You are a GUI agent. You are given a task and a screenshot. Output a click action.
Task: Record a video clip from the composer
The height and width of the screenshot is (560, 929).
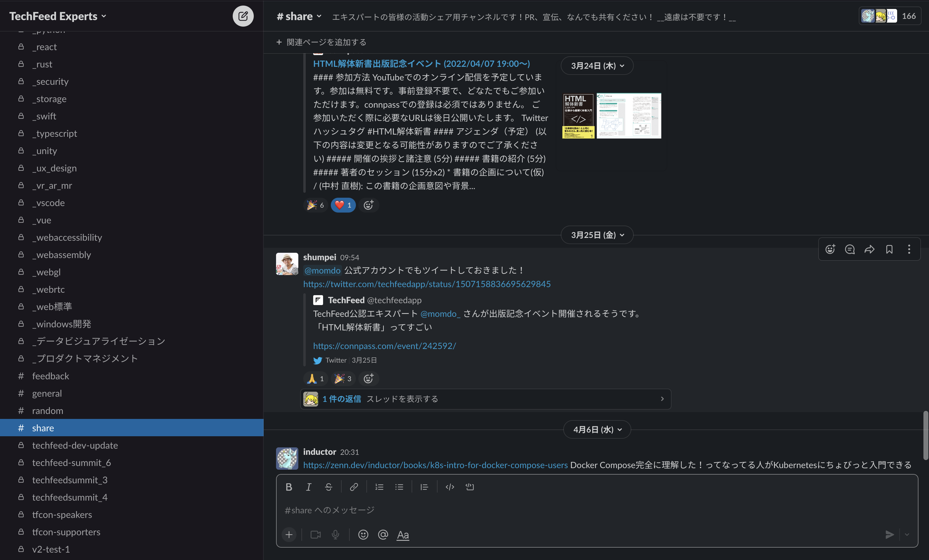(315, 535)
